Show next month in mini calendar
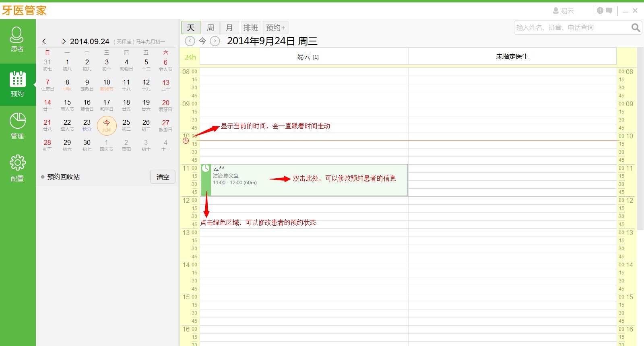The width and height of the screenshot is (644, 346). click(64, 41)
